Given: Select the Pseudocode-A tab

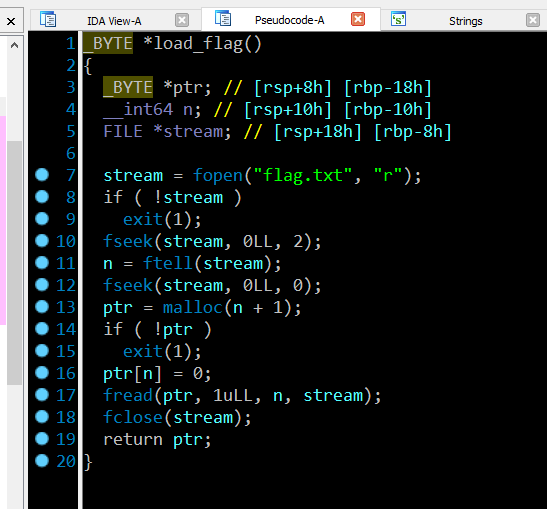Looking at the screenshot, I should 291,20.
